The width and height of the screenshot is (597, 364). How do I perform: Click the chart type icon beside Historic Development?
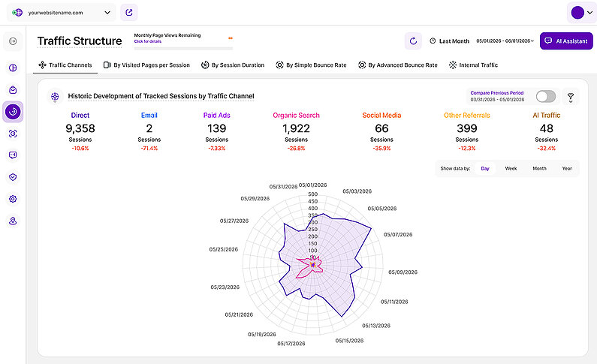[x=55, y=96]
